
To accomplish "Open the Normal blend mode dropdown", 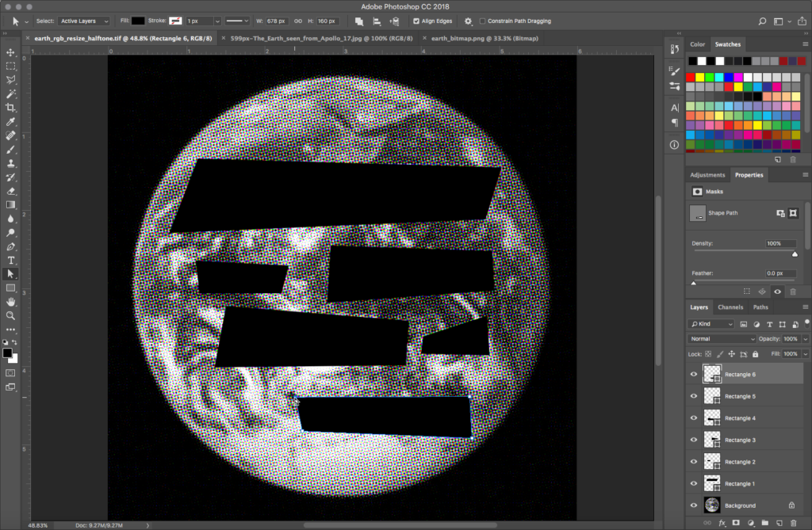I will [x=722, y=339].
